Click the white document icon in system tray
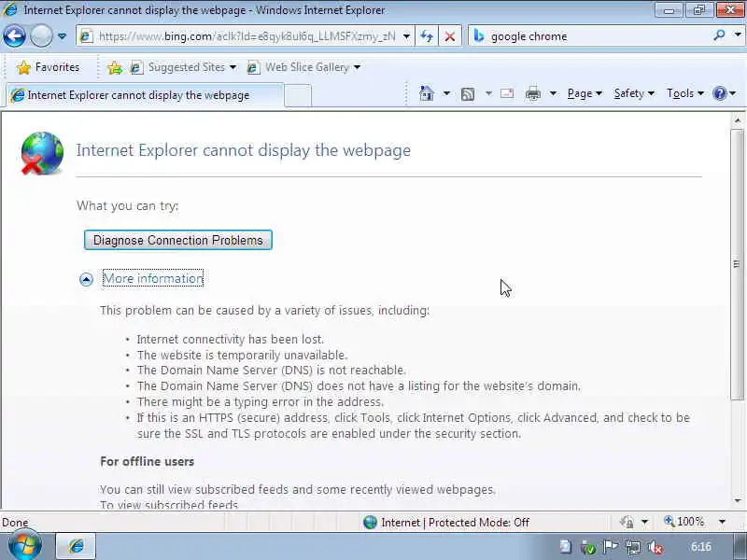This screenshot has width=747, height=560. 566,547
